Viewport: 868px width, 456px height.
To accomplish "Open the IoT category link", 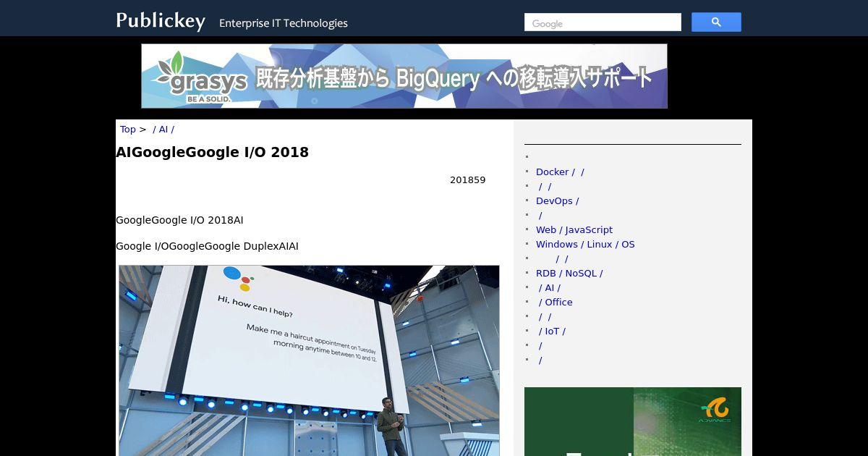I will (552, 332).
